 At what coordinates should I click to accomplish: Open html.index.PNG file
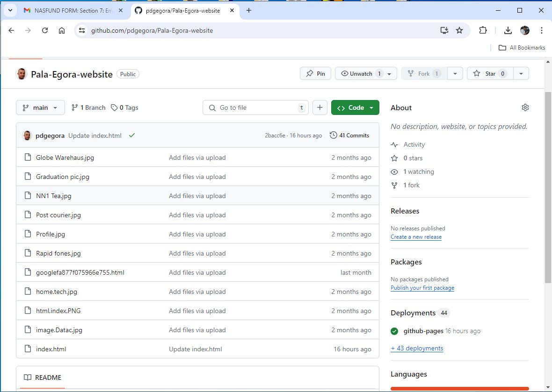(58, 311)
